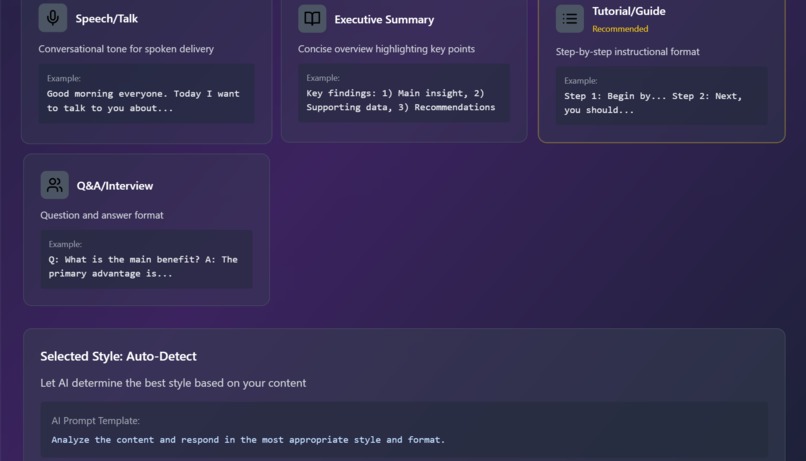Click the Recommended label under Tutorial/Guide
The image size is (806, 461).
pyautogui.click(x=620, y=29)
